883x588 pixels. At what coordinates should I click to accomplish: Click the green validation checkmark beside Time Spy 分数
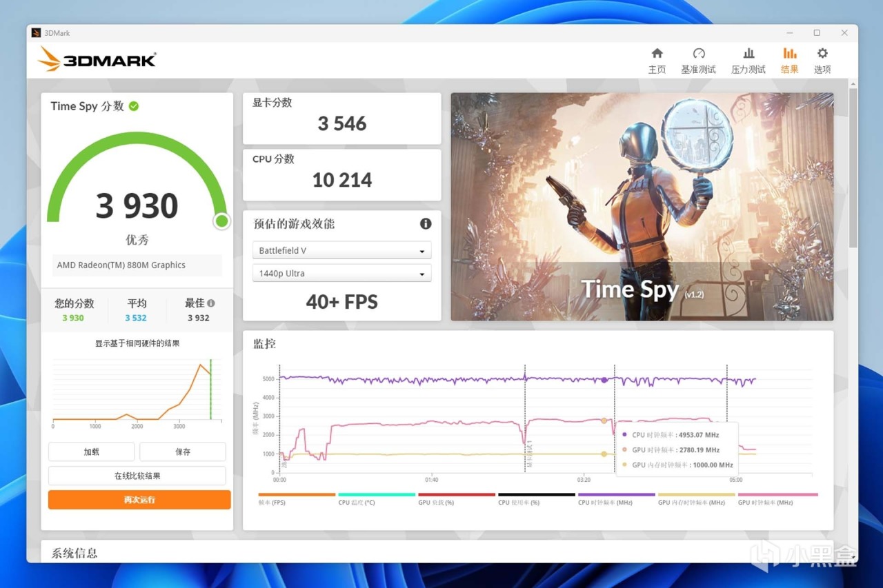tap(134, 106)
